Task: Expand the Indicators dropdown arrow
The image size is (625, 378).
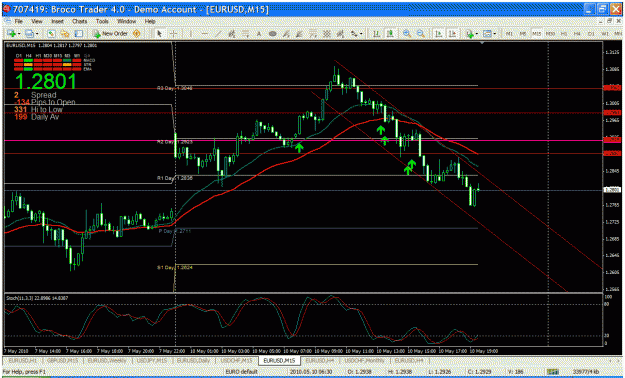Action: click(477, 34)
